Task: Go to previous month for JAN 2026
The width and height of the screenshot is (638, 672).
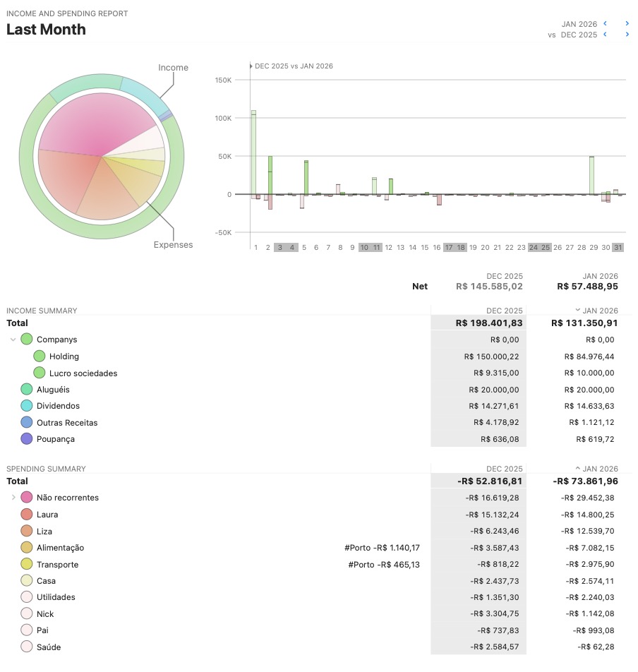Action: click(x=606, y=24)
